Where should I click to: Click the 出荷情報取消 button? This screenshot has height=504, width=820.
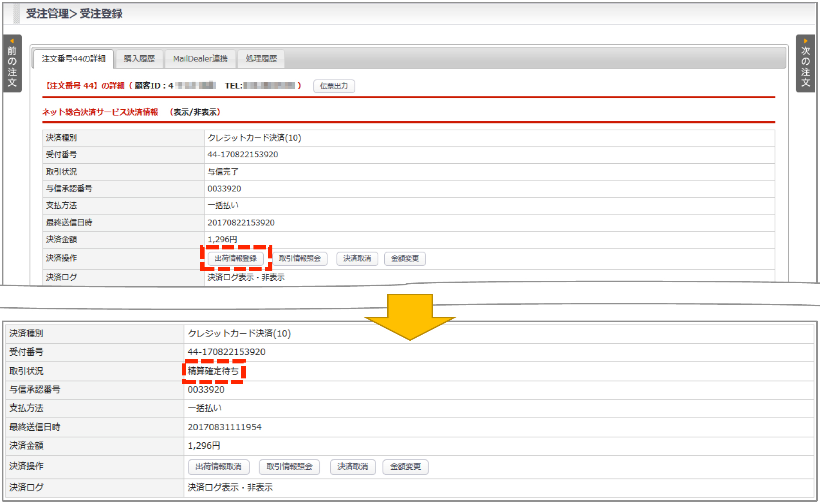coord(218,467)
